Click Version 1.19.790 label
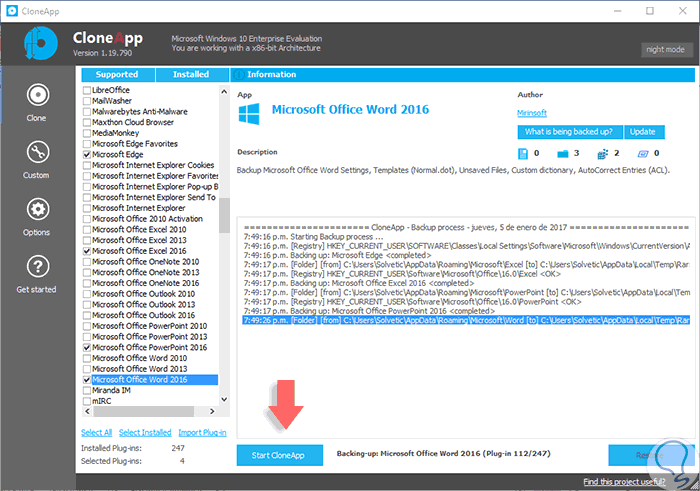Viewport: 700px width, 491px height. (103, 53)
